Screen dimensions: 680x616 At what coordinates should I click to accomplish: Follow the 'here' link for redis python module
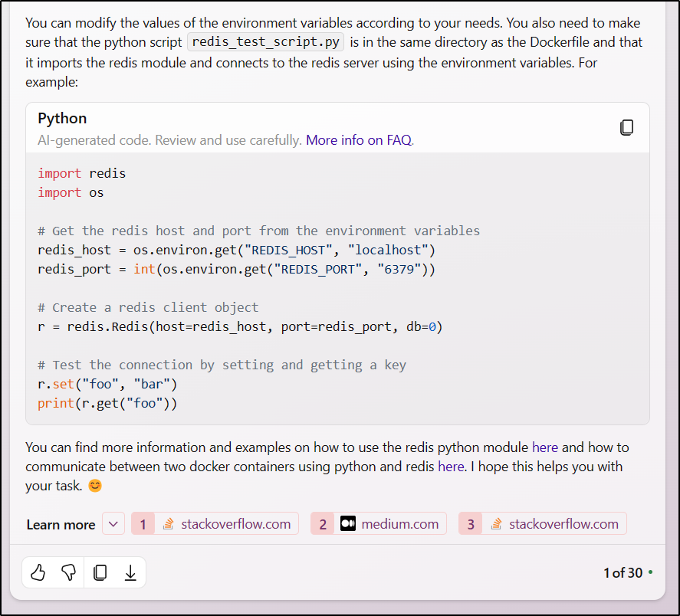545,447
